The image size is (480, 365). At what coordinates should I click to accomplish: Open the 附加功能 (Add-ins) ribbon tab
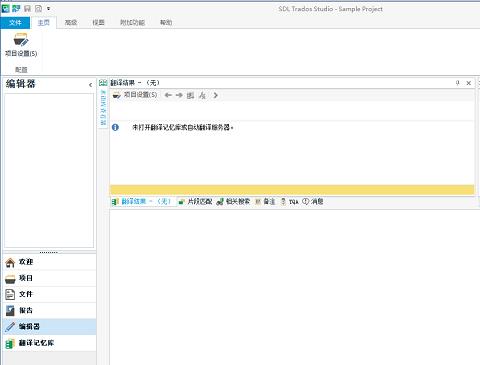click(132, 22)
